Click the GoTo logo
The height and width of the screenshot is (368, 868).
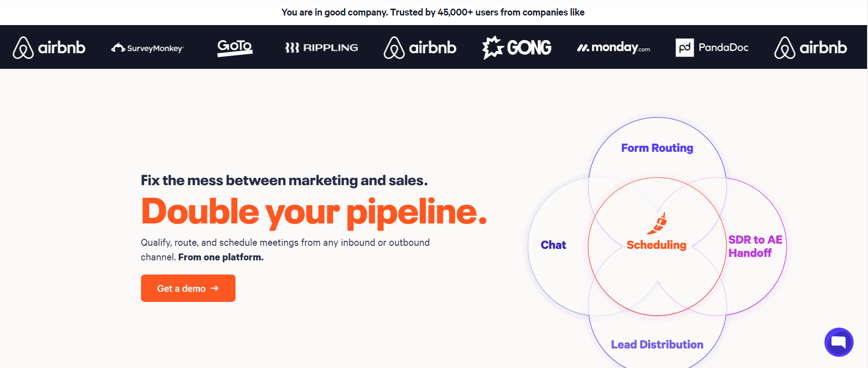(x=235, y=47)
